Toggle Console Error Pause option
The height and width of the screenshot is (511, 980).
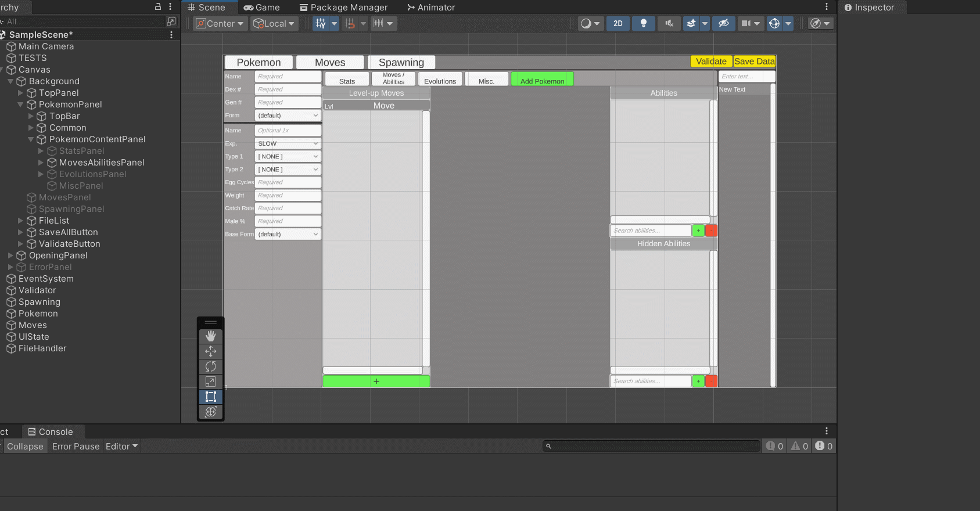[x=76, y=446]
